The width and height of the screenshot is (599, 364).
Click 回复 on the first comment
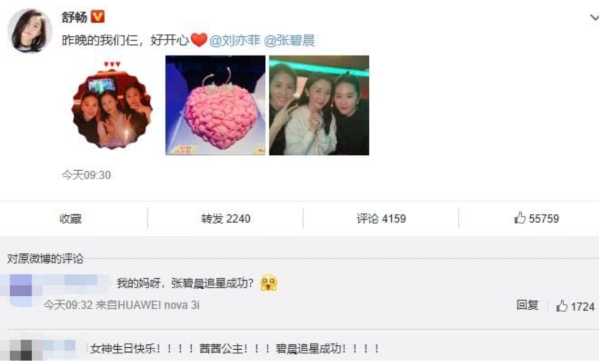[527, 305]
